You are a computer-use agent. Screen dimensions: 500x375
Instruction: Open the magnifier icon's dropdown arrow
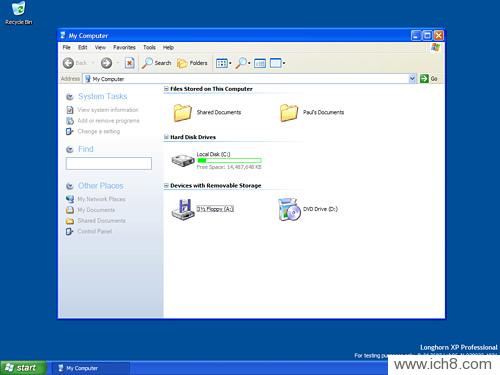[x=249, y=63]
